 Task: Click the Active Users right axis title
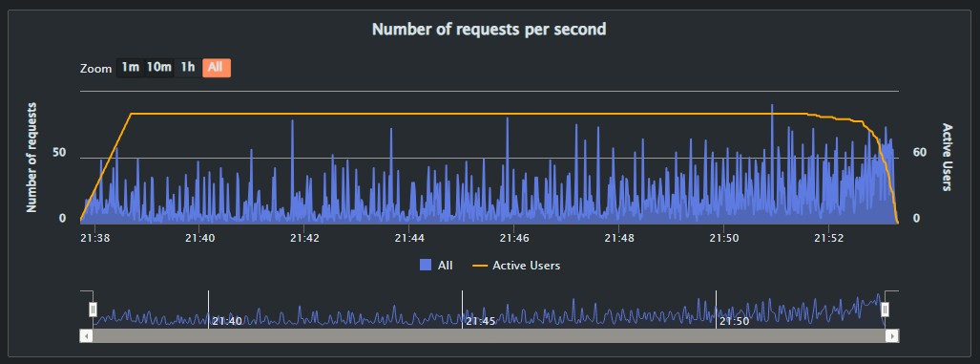point(947,157)
